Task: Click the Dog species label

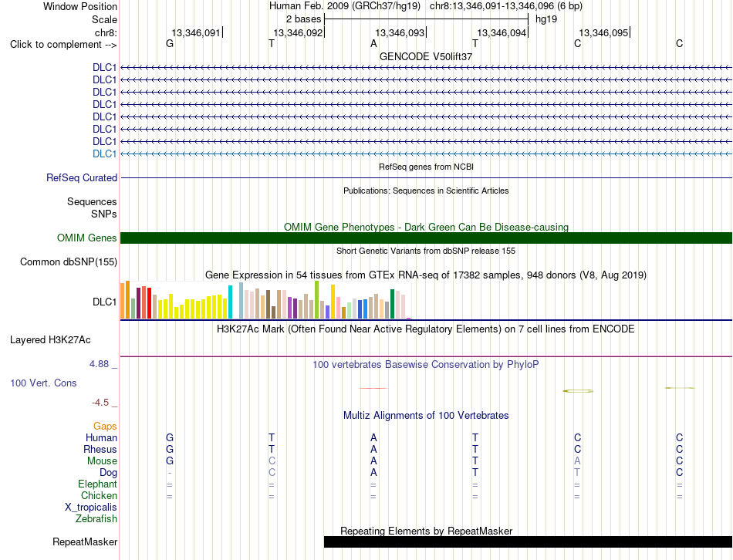Action: click(x=109, y=473)
